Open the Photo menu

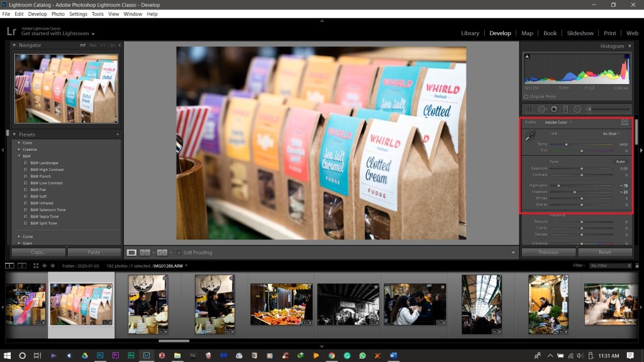tap(58, 14)
